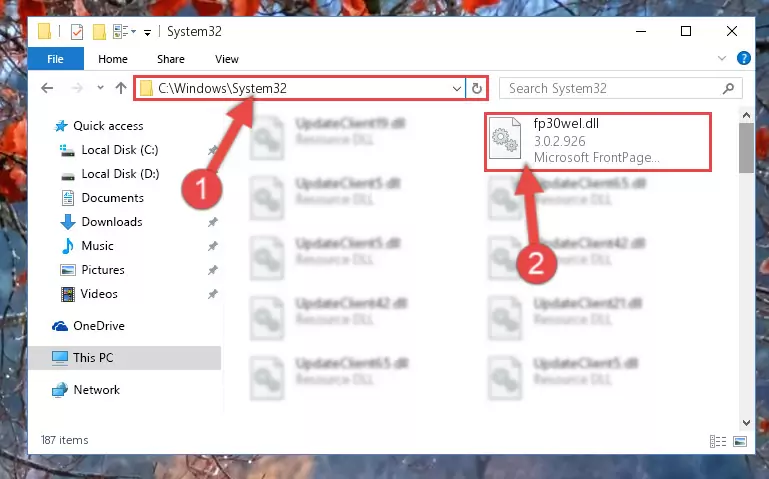Click the Properties checkmark icon in title bar

(x=77, y=32)
